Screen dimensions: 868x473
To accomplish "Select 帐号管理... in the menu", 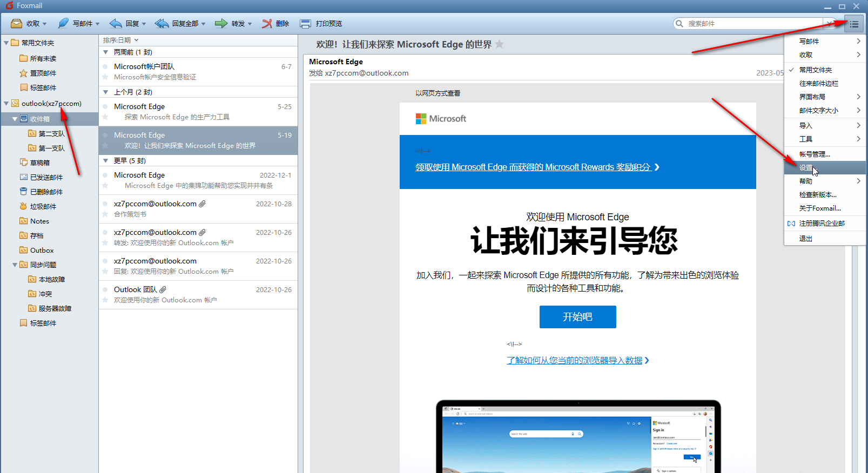I will tap(825, 154).
